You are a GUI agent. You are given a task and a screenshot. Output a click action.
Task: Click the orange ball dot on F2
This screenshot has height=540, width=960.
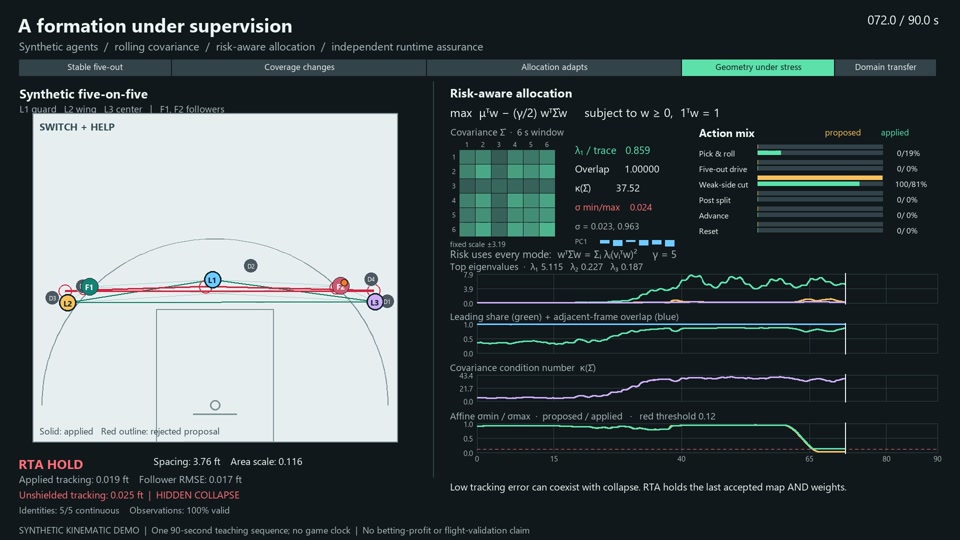[x=344, y=283]
